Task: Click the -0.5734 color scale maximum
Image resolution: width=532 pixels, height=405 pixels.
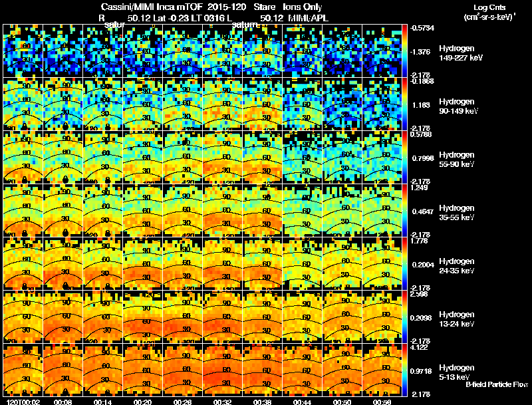Action: [422, 28]
